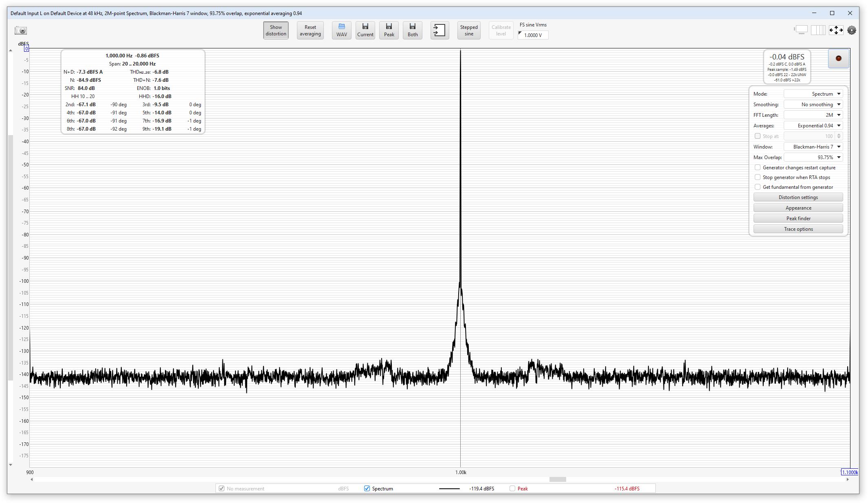
Task: Open the Smoothing dropdown
Action: [x=813, y=105]
